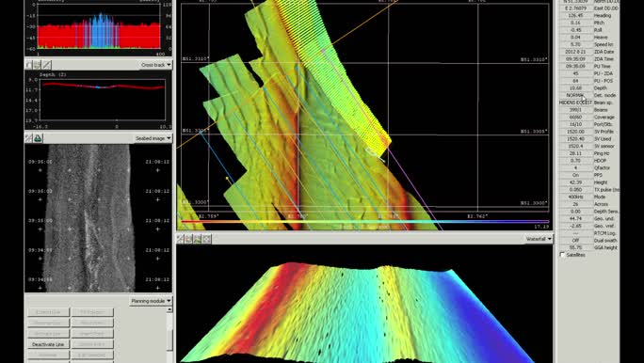Screen dimensions: 644x363
Task: Click the Depth value 10.68
Action: pyautogui.click(x=575, y=88)
